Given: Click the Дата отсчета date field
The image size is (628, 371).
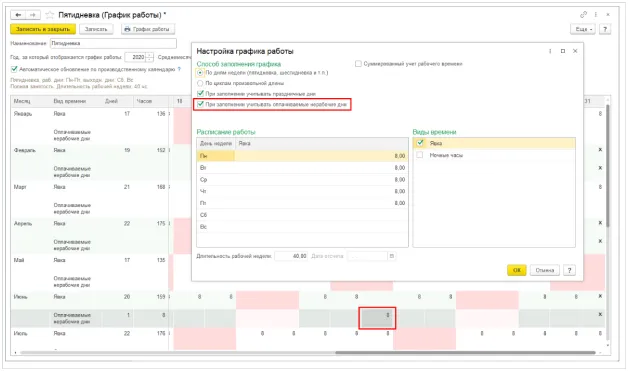Looking at the screenshot, I should point(367,256).
